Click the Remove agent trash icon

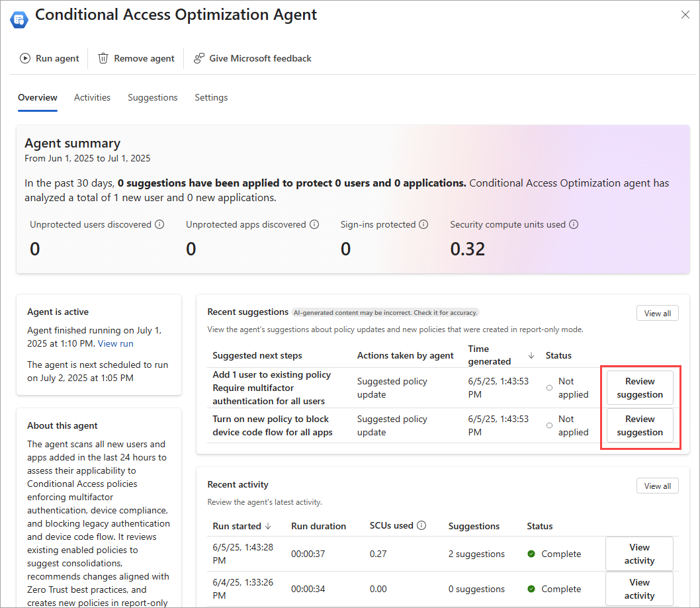coord(103,58)
